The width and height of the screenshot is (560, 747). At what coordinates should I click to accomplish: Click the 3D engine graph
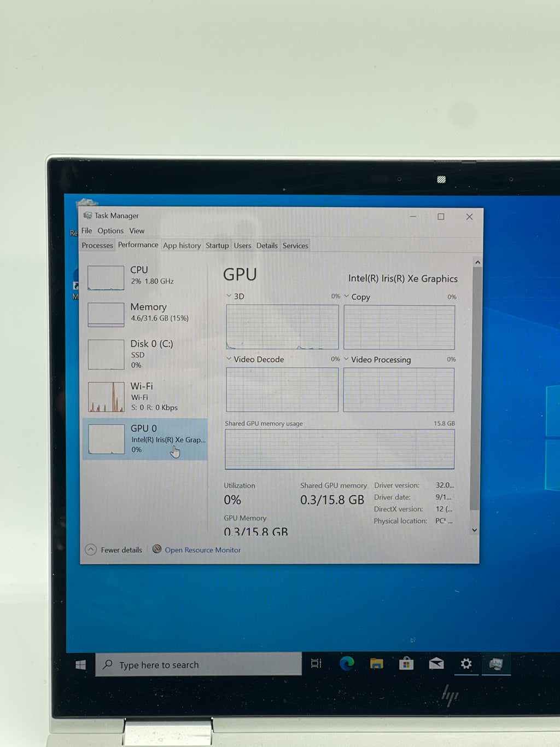[x=282, y=327]
